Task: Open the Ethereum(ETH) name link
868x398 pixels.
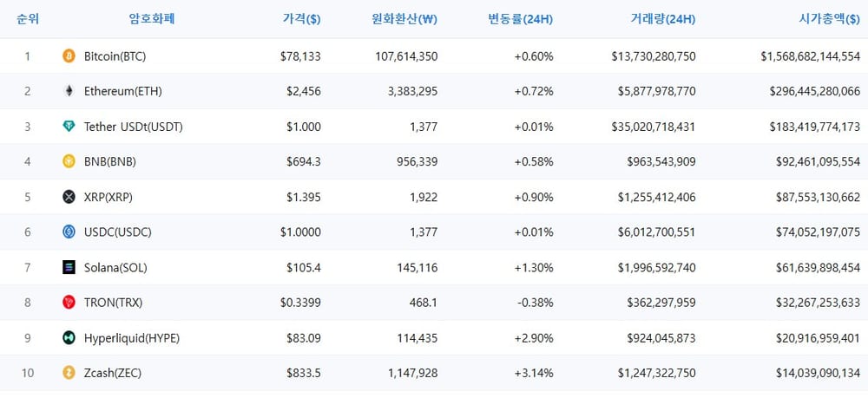Action: [123, 92]
